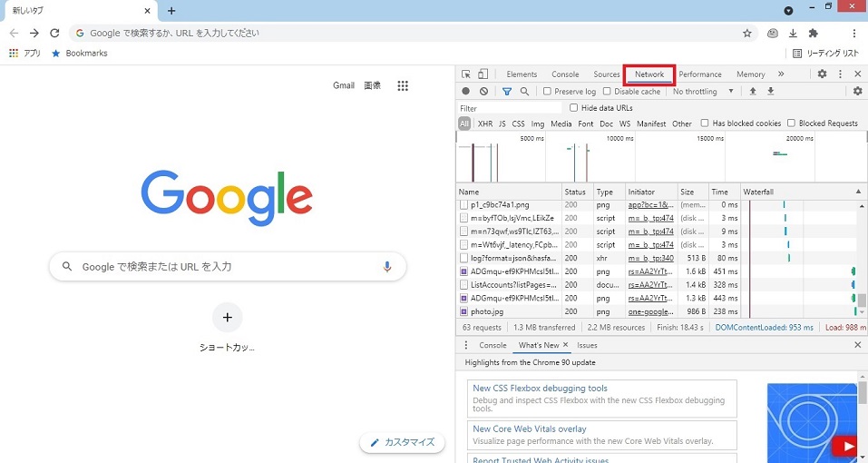The image size is (868, 463).
Task: Open the Gmail link
Action: 343,85
